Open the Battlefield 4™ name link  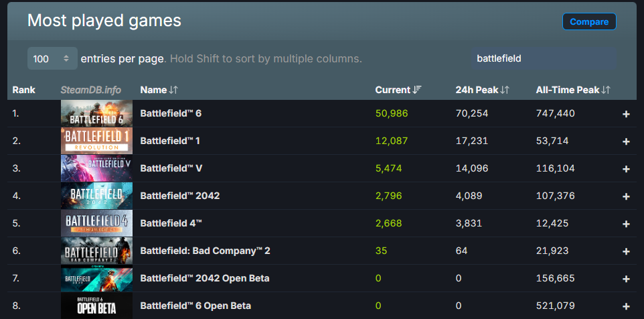(171, 223)
